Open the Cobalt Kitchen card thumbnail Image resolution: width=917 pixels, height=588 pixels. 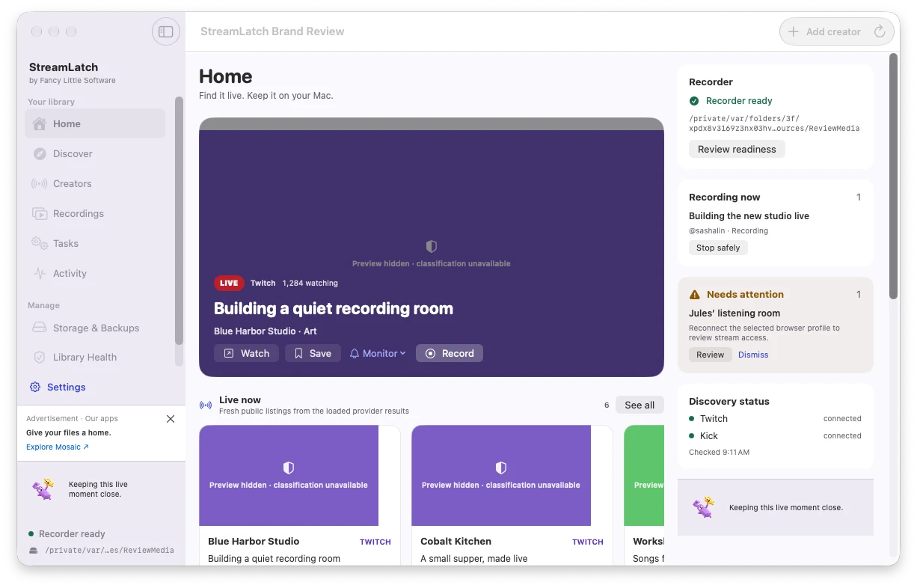pos(501,476)
